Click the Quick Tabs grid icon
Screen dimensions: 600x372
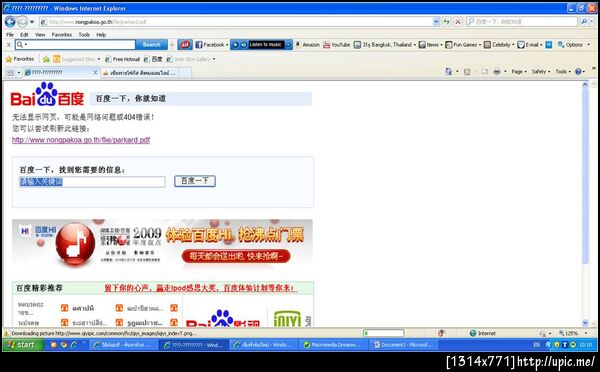(10, 72)
